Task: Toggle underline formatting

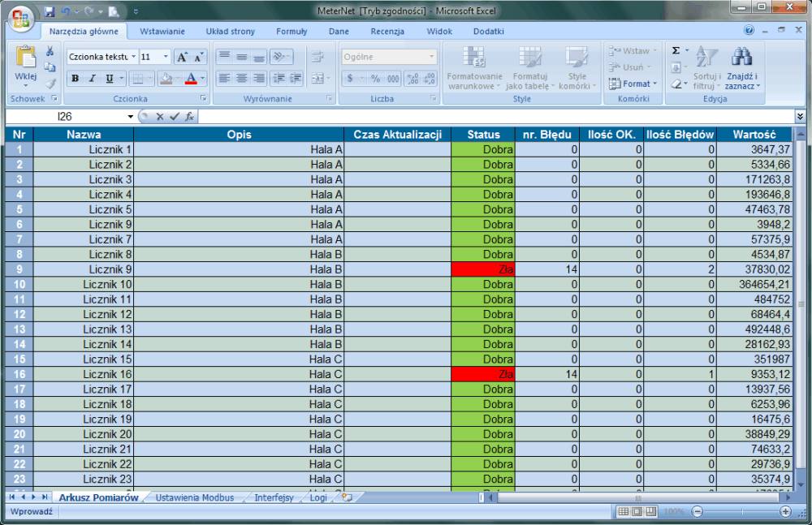Action: point(110,79)
